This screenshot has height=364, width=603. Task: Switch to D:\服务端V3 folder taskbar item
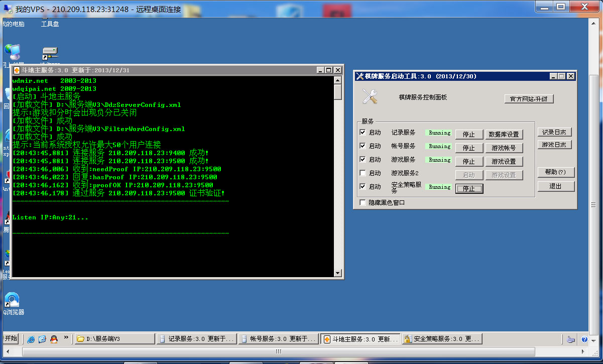(114, 339)
